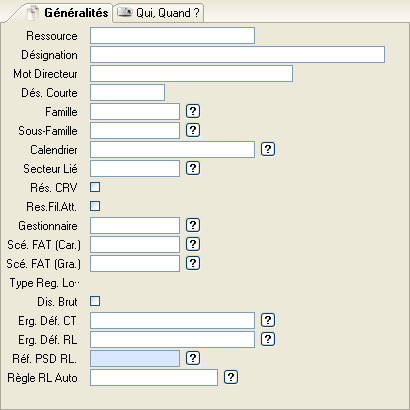The height and width of the screenshot is (410, 410).
Task: Open the lookup help for Famille
Action: pos(193,111)
